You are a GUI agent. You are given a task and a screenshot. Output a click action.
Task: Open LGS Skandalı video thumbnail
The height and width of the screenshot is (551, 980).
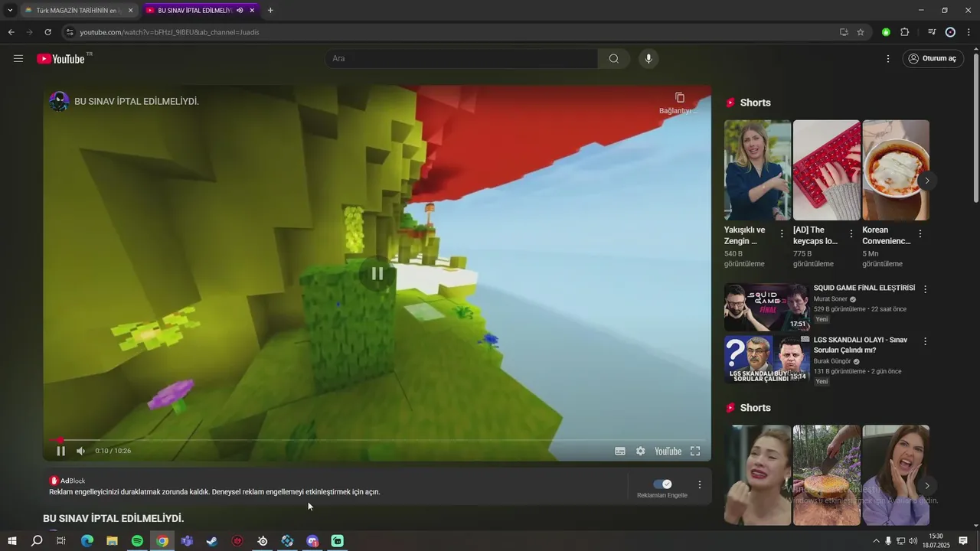(766, 360)
